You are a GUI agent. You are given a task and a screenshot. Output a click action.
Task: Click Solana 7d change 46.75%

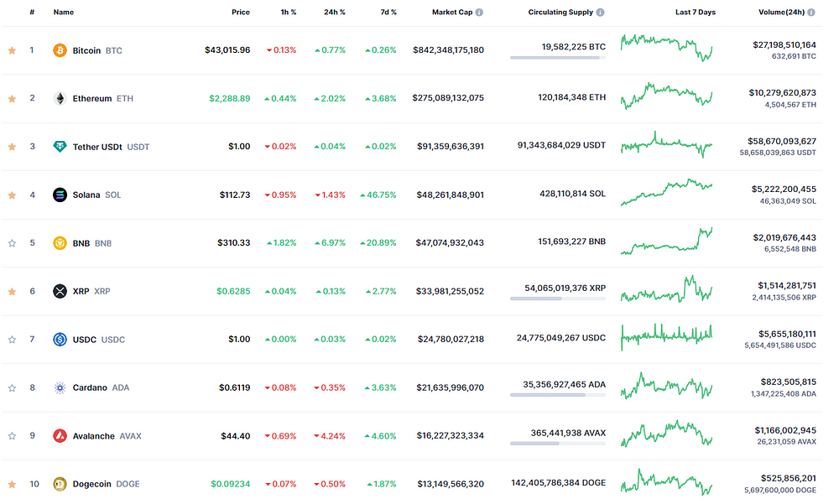pos(378,195)
